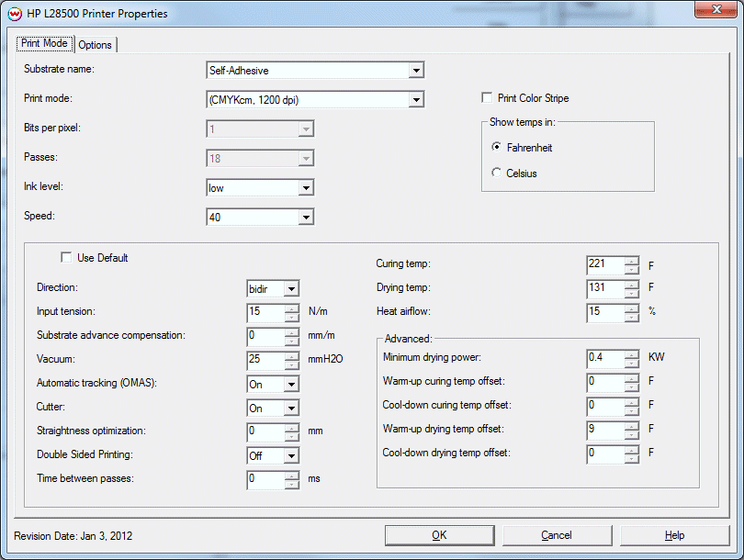
Task: Click the Input tension field
Action: point(265,312)
